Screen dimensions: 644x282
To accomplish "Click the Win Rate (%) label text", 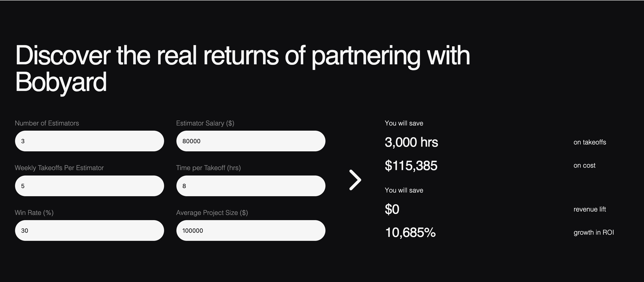I will click(x=34, y=212).
